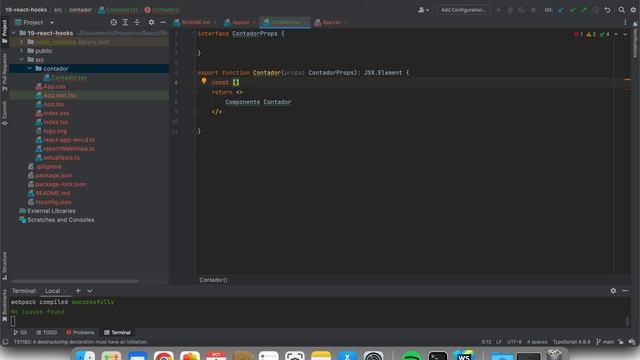Viewport: 640px width, 360px height.
Task: Open IDE settings gear in top toolbar
Action: click(x=633, y=10)
